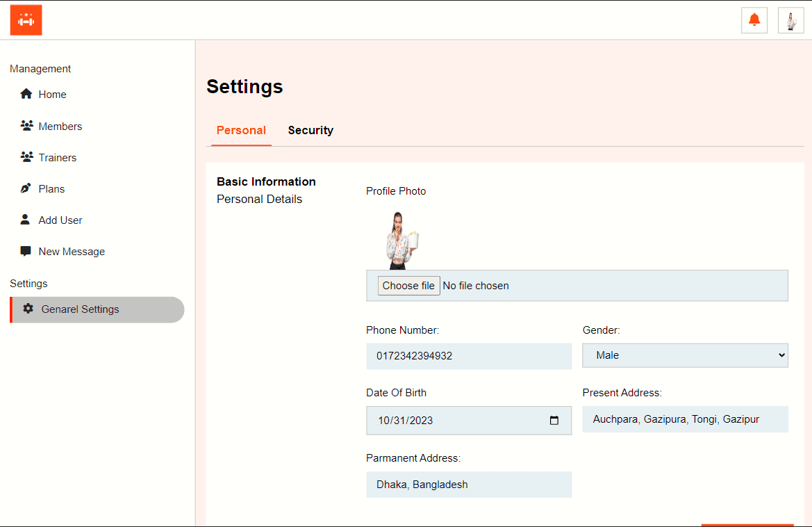
Task: Click the Personal Details text
Action: (259, 199)
